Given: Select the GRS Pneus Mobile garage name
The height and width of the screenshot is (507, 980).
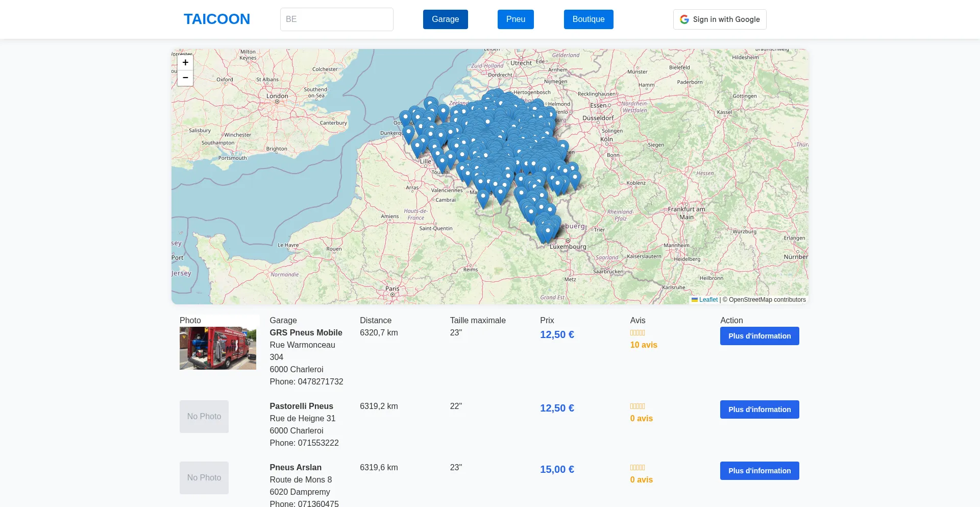Looking at the screenshot, I should (x=306, y=333).
